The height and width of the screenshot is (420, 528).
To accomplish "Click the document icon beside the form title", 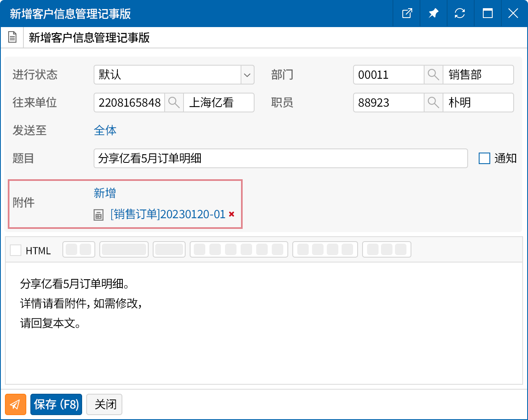I will pyautogui.click(x=12, y=38).
